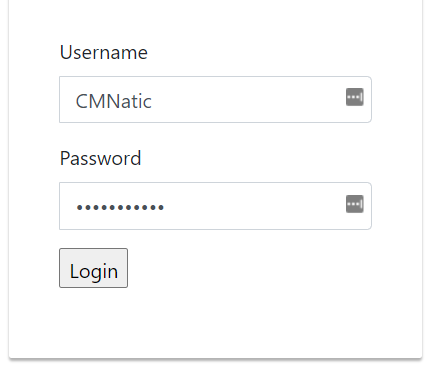Click blank area after password dots
The width and height of the screenshot is (428, 367).
point(253,207)
